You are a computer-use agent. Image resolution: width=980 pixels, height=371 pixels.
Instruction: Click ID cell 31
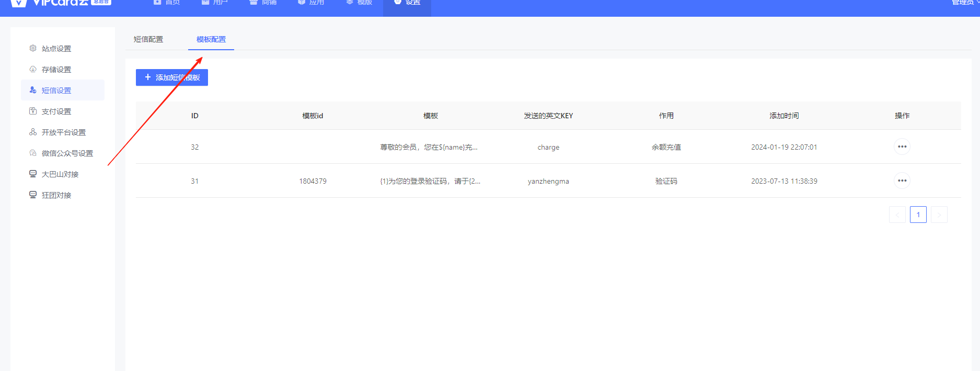[195, 181]
